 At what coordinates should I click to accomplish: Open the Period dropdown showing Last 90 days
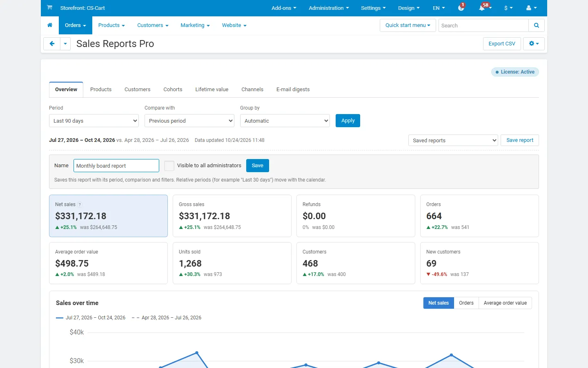coord(94,121)
